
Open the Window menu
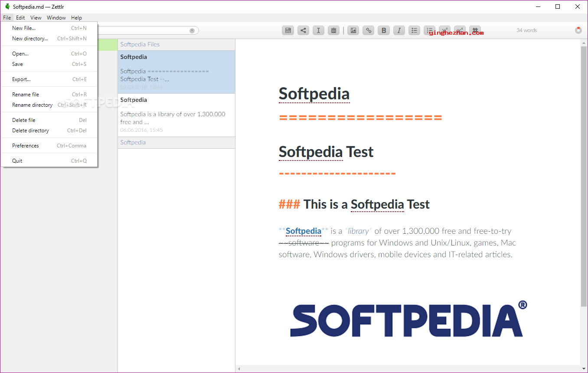click(56, 18)
